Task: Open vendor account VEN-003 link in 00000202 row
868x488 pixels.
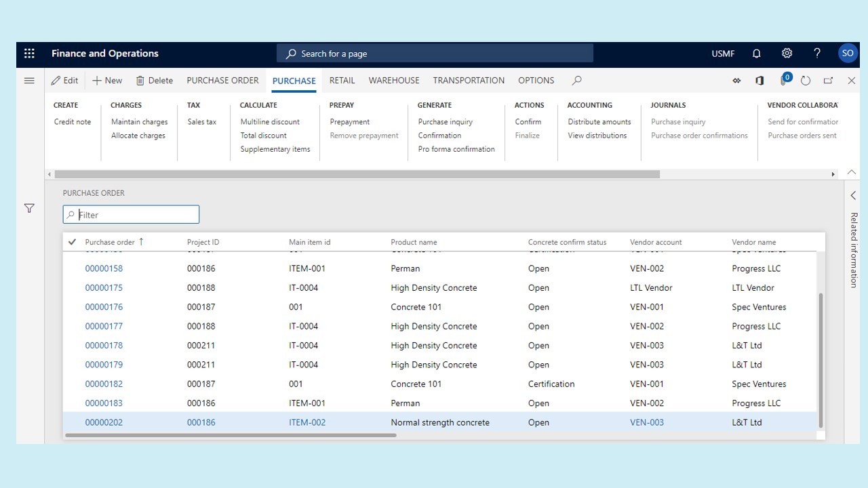Action: 647,422
